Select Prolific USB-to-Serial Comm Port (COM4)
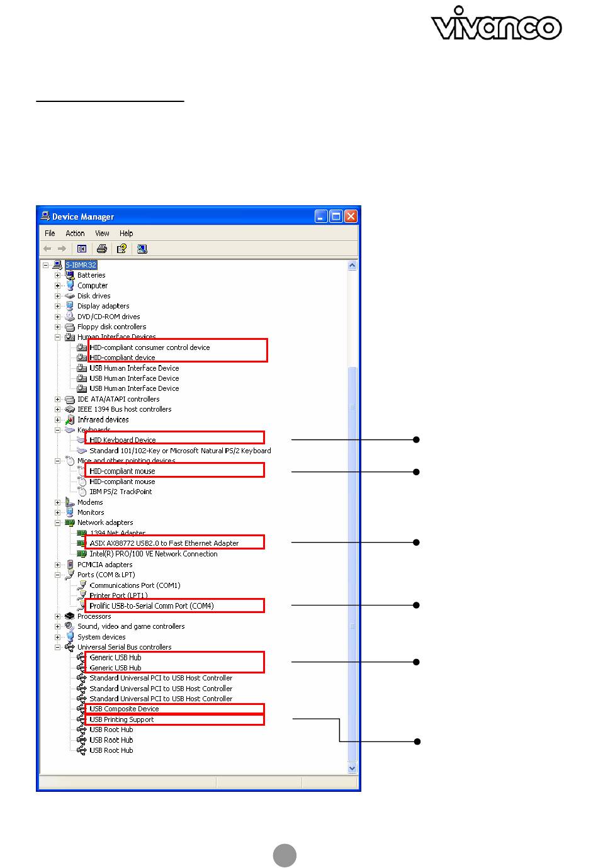Image resolution: width=598 pixels, height=868 pixels. [152, 606]
